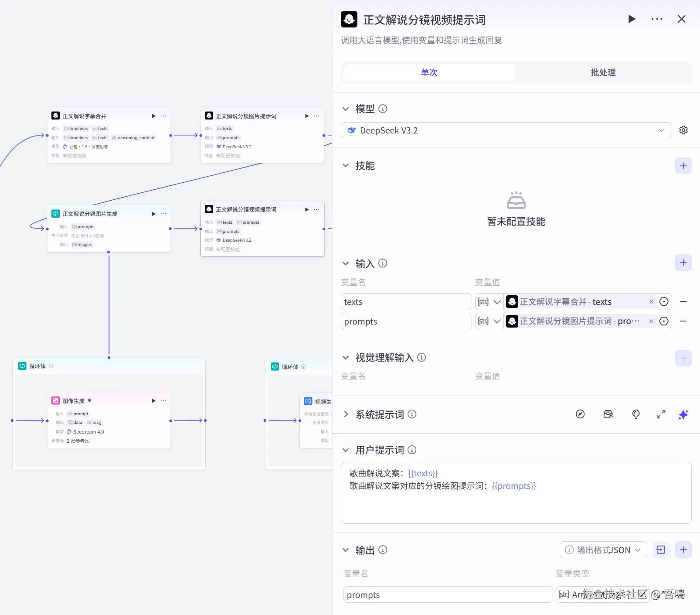Select the 正文解说分镜图片生成 node title
700x615 pixels.
point(90,214)
